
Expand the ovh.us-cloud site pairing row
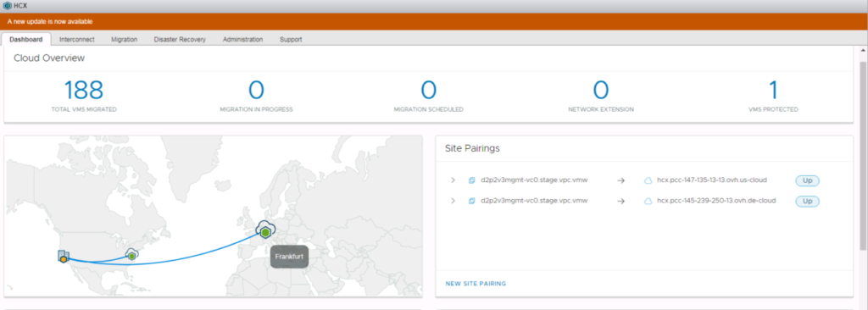pos(453,180)
